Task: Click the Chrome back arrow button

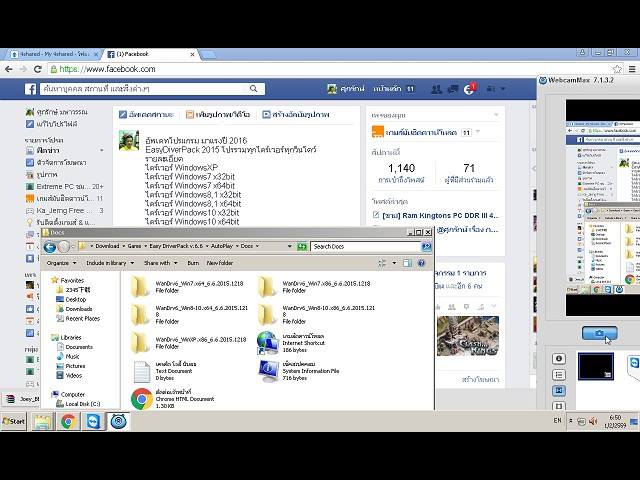Action: click(x=9, y=69)
